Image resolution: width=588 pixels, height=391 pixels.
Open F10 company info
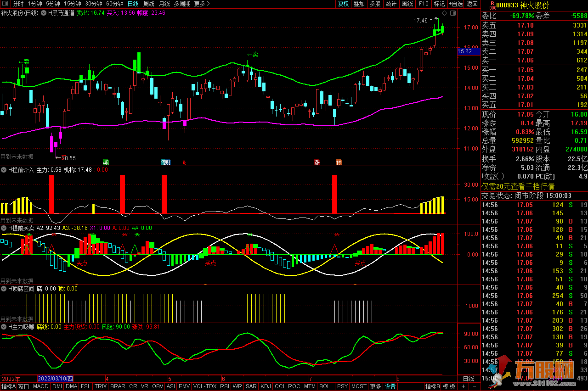[423, 4]
